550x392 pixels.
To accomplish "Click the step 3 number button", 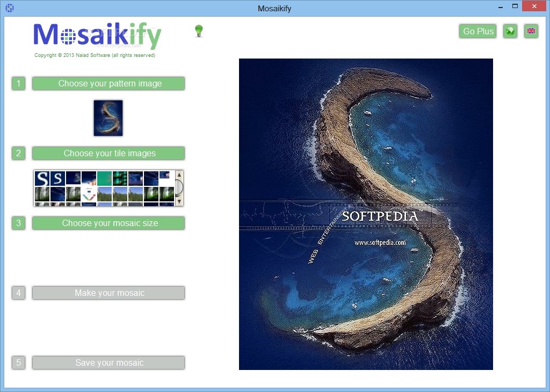I will [x=19, y=223].
